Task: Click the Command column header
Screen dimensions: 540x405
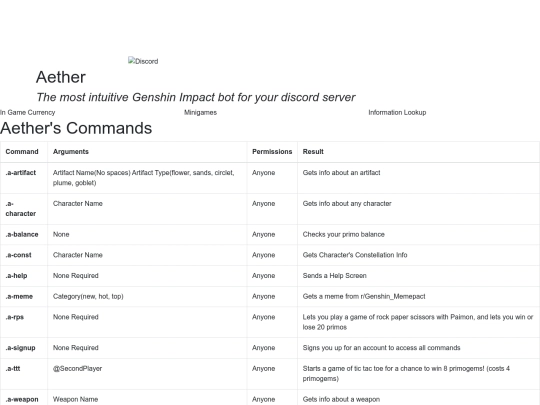Action: [x=24, y=152]
